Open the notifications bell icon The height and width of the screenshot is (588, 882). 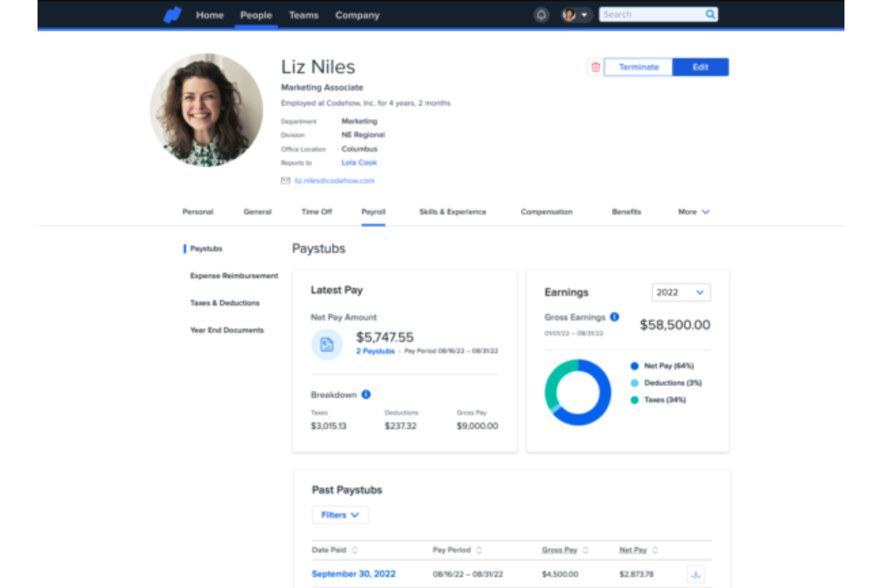pos(541,15)
